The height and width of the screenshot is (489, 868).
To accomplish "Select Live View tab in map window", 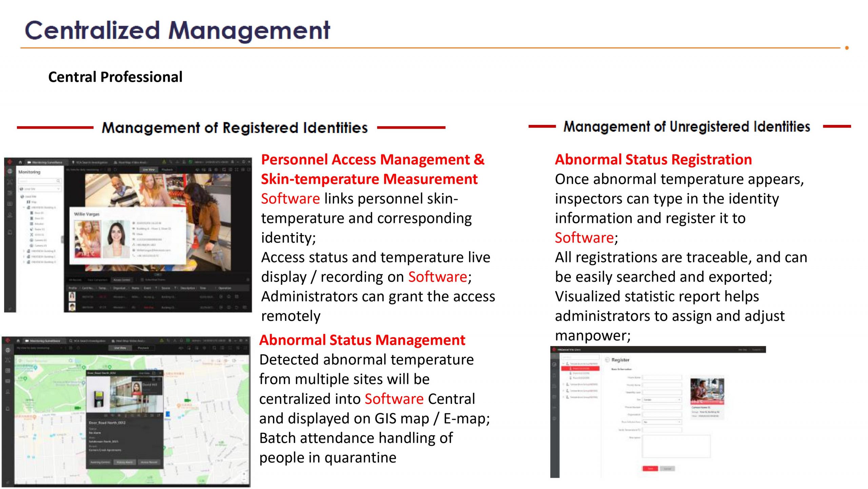I will 120,348.
